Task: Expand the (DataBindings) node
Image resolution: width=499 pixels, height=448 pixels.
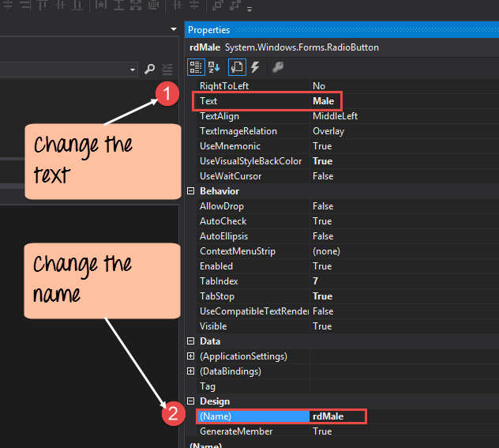Action: [190, 371]
